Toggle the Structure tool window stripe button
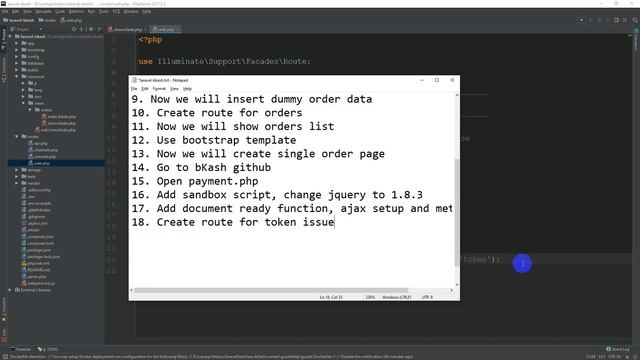This screenshot has width=640, height=360. pos(4,70)
